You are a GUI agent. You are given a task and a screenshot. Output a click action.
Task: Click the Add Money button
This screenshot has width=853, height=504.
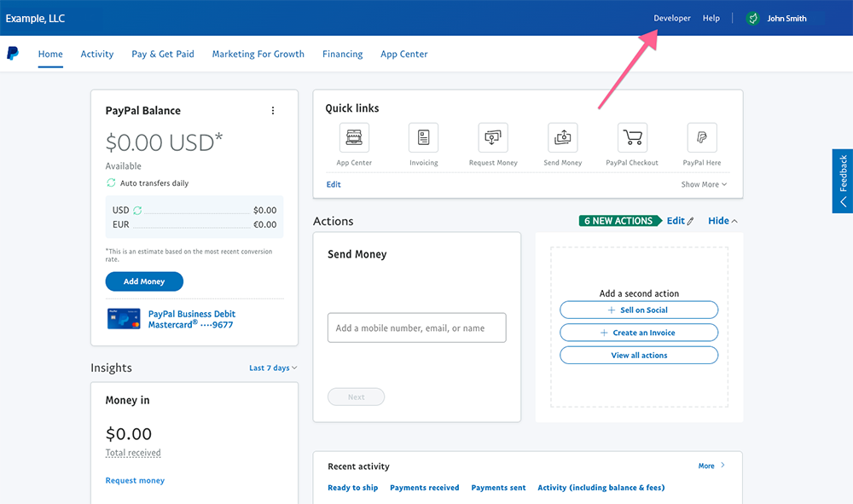[x=144, y=281]
